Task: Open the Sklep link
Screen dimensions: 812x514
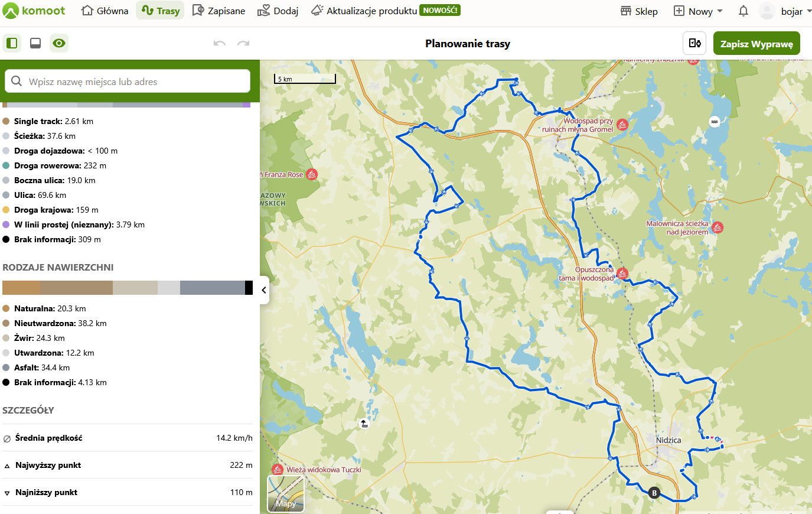Action: click(x=639, y=11)
